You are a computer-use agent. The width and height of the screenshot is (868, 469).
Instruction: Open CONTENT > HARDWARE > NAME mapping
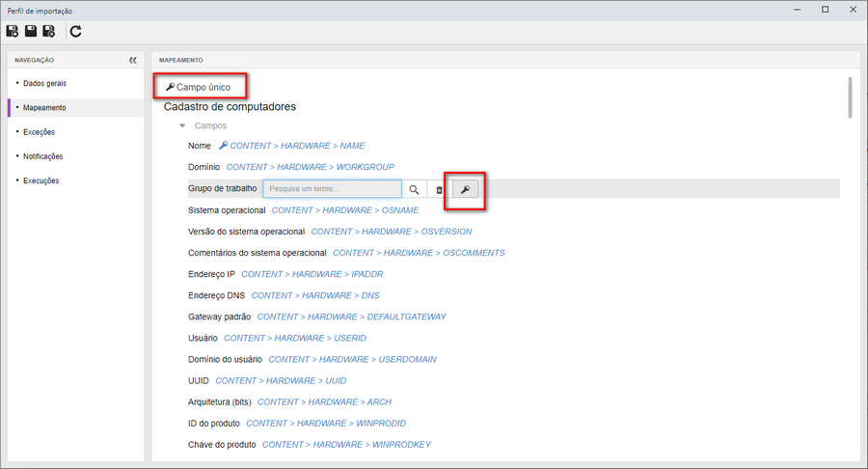[297, 146]
